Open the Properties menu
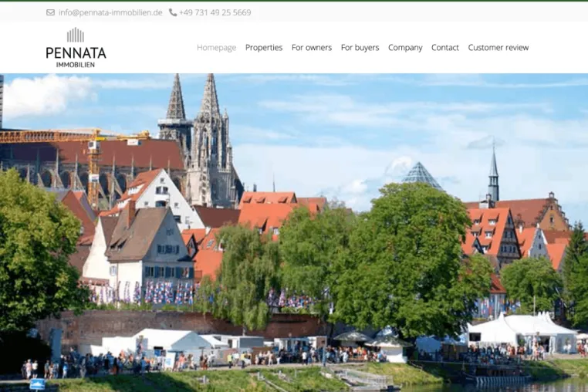The image size is (588, 392). [264, 47]
